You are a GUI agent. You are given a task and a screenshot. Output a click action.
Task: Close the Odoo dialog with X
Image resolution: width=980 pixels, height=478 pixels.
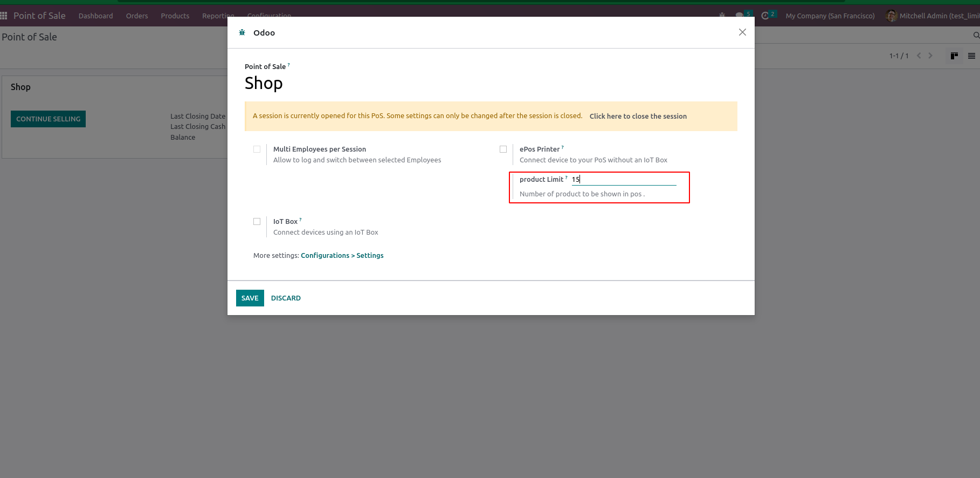coord(742,32)
